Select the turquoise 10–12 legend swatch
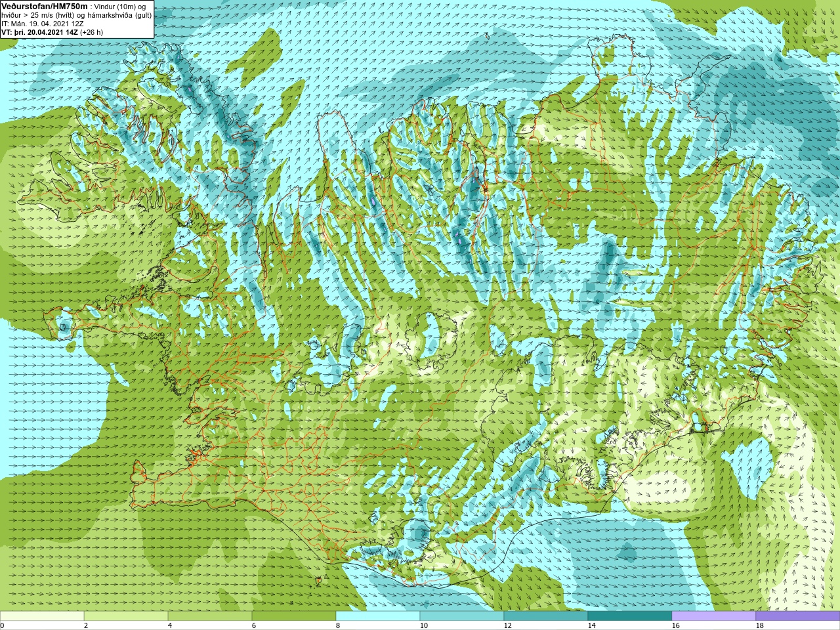The image size is (840, 630). pyautogui.click(x=462, y=616)
